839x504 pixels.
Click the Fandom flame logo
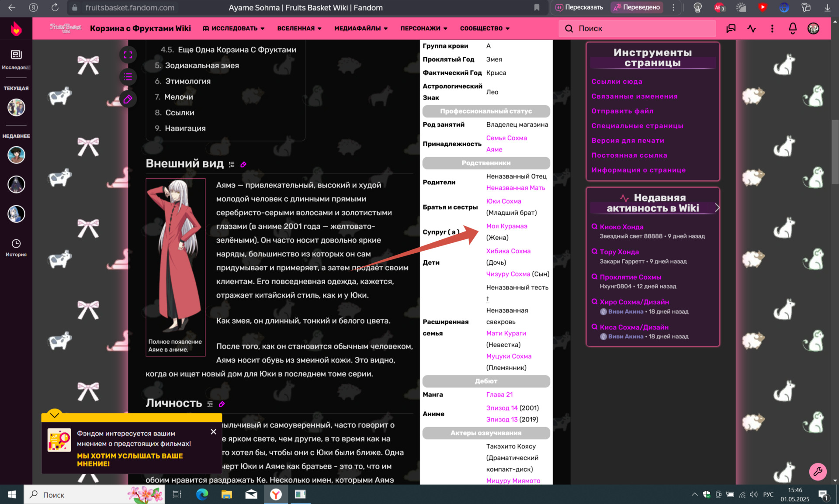(16, 29)
